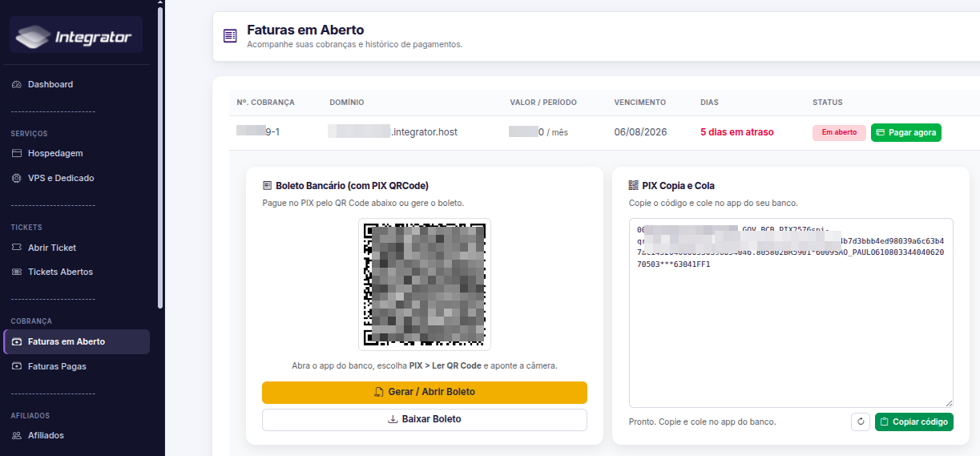The image size is (980, 456).
Task: Click inside the PIX code text area
Action: pyautogui.click(x=791, y=313)
